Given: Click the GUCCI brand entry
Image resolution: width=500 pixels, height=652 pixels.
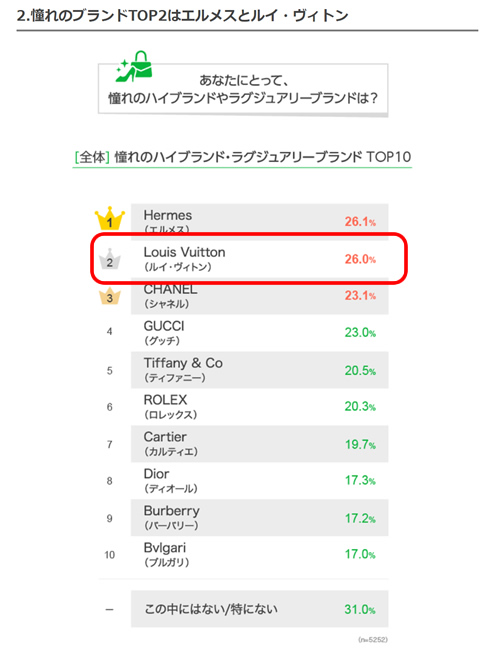Looking at the screenshot, I should point(164,333).
